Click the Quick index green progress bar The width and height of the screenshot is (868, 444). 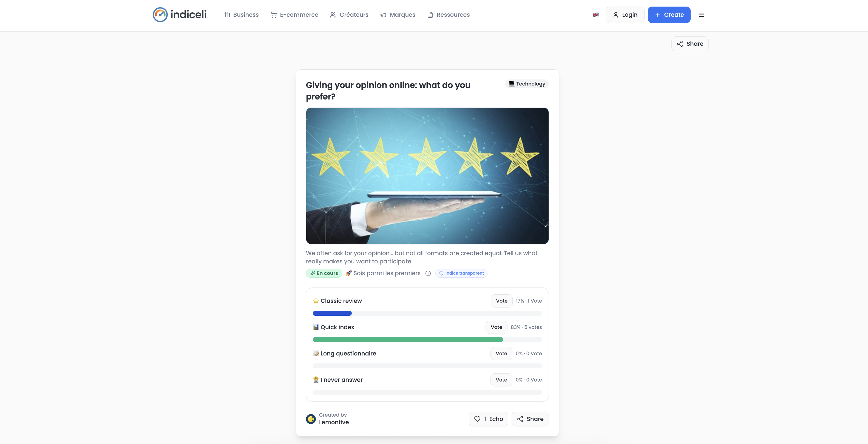coord(408,340)
